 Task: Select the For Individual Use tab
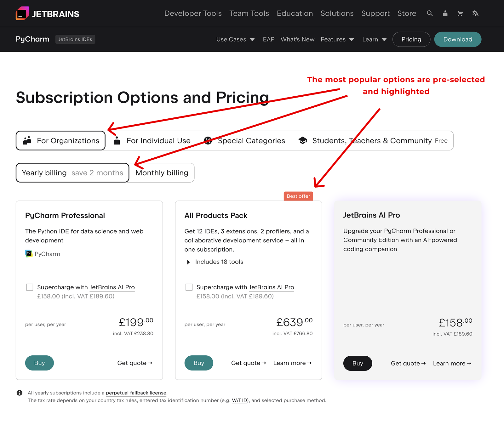pyautogui.click(x=152, y=141)
